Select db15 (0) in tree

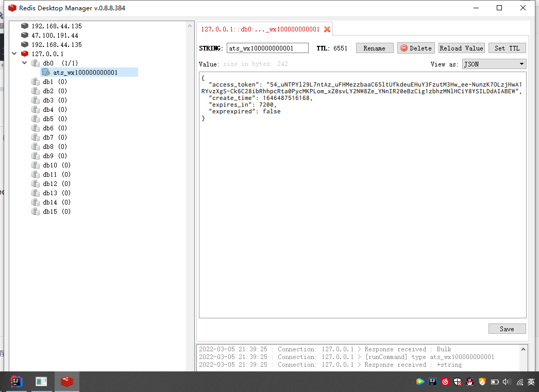tap(57, 211)
